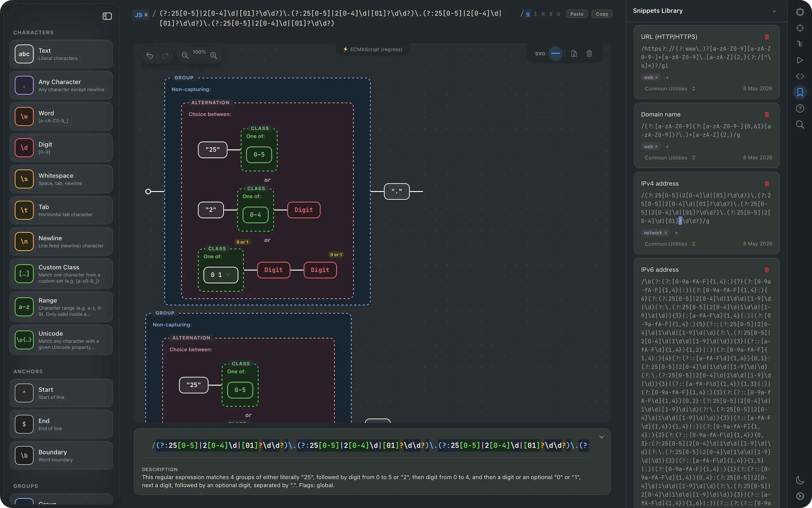
Task: Remove web tag from URL snippet
Action: [656, 78]
